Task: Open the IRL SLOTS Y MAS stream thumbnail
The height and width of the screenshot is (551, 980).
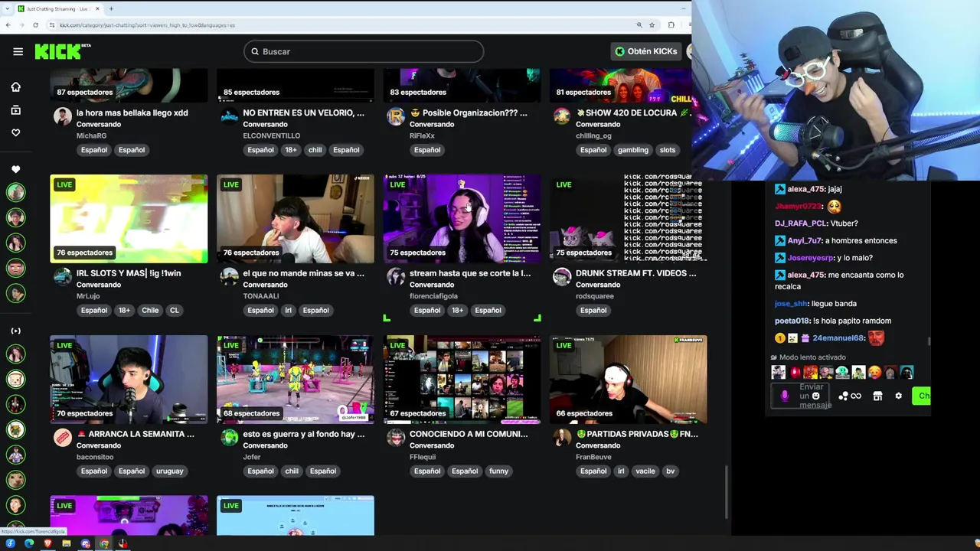Action: tap(129, 219)
